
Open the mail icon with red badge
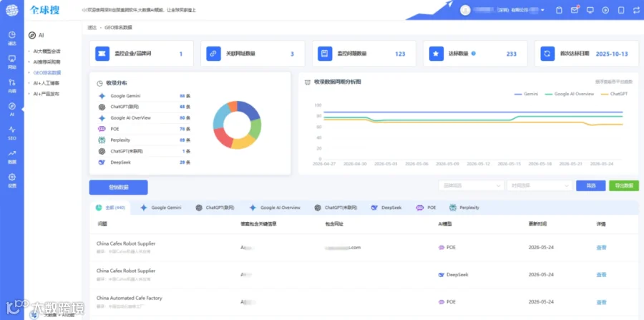coord(575,10)
